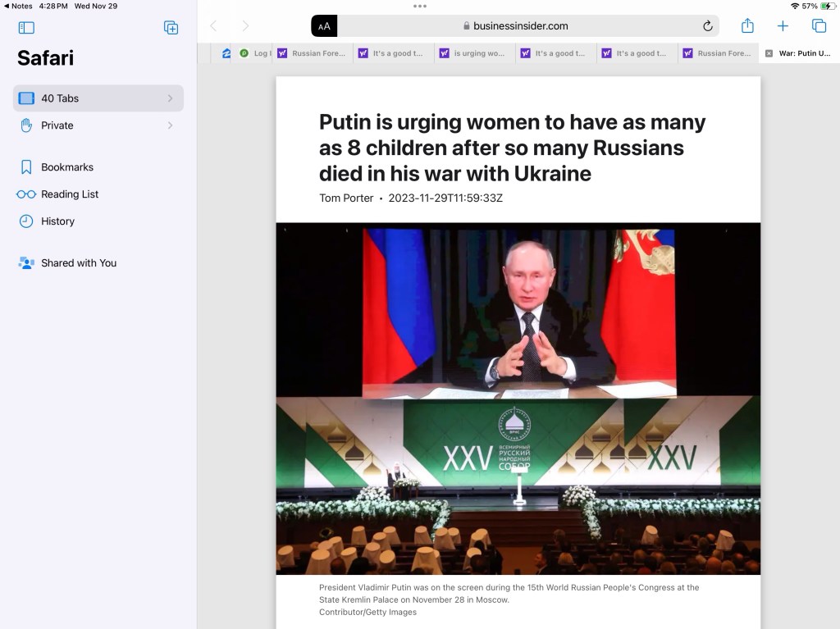The image size is (840, 629).
Task: Open the Reading List
Action: 70,194
